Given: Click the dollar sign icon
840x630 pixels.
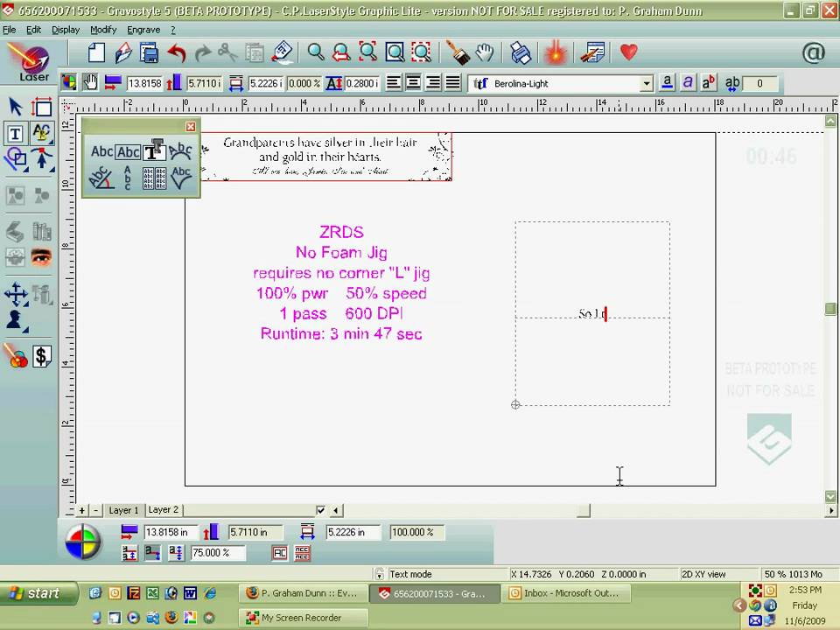Looking at the screenshot, I should click(41, 356).
